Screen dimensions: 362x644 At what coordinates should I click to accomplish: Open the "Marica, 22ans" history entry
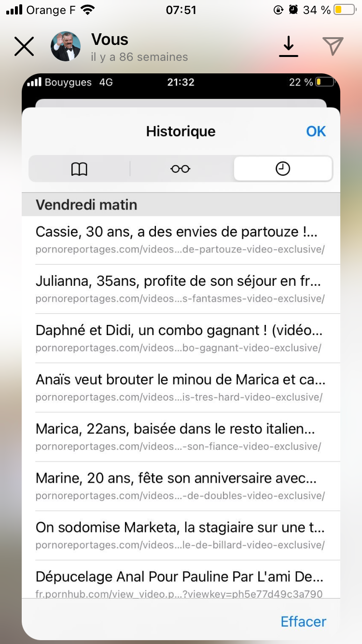[x=181, y=437]
